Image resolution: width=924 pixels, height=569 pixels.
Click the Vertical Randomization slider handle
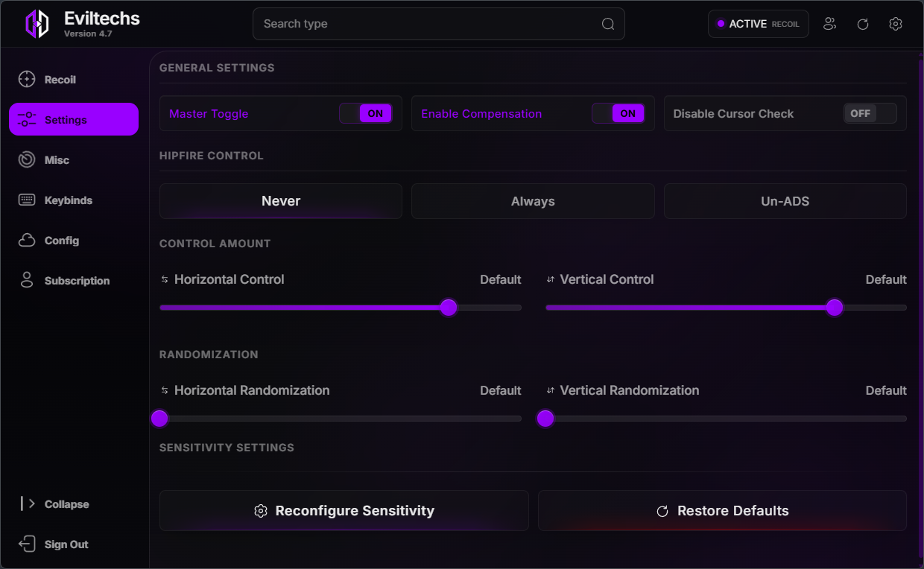click(545, 419)
